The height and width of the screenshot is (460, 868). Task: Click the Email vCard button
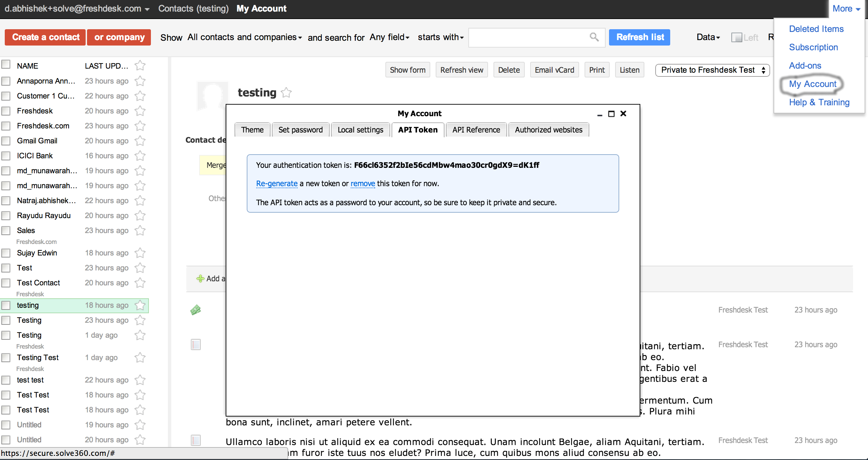(x=554, y=70)
